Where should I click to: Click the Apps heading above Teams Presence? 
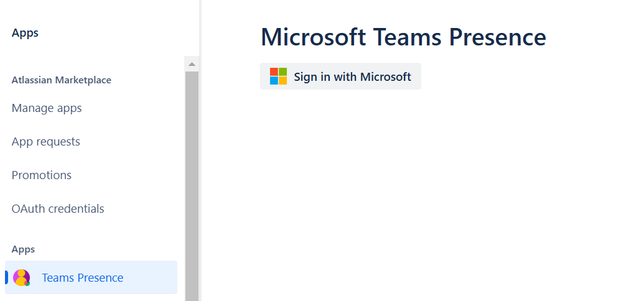(23, 249)
